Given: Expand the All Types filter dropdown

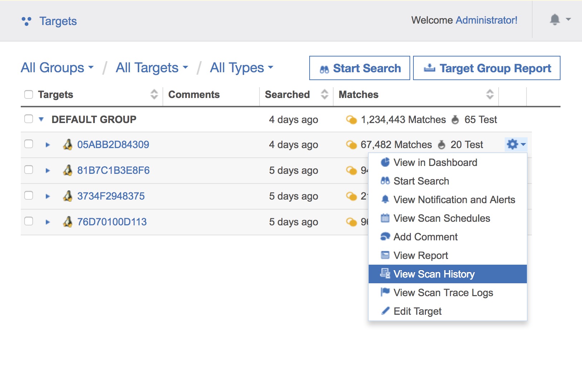Looking at the screenshot, I should (x=241, y=68).
